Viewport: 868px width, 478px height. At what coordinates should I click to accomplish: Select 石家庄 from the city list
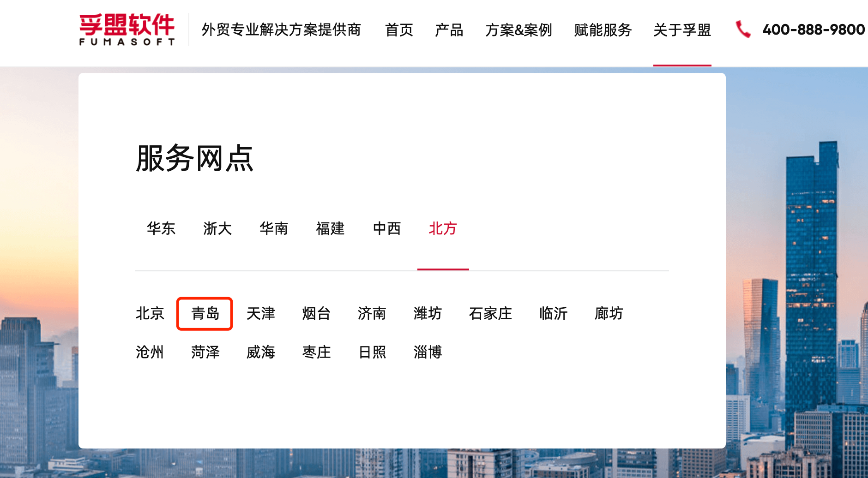click(x=490, y=314)
